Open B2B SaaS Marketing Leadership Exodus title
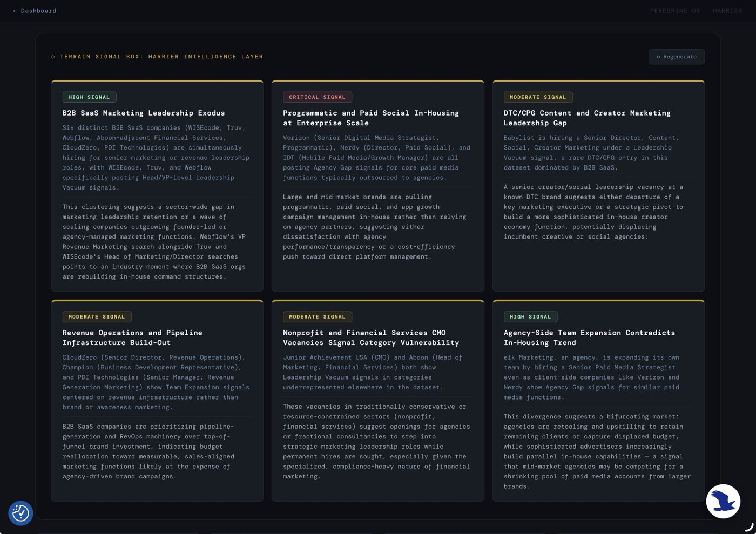 144,113
